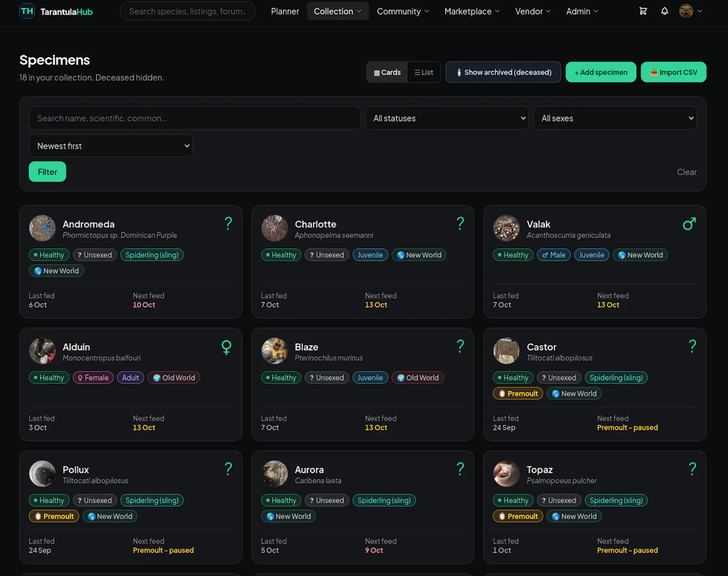Open Pollux's avatar image
The width and height of the screenshot is (728, 576).
pyautogui.click(x=42, y=474)
